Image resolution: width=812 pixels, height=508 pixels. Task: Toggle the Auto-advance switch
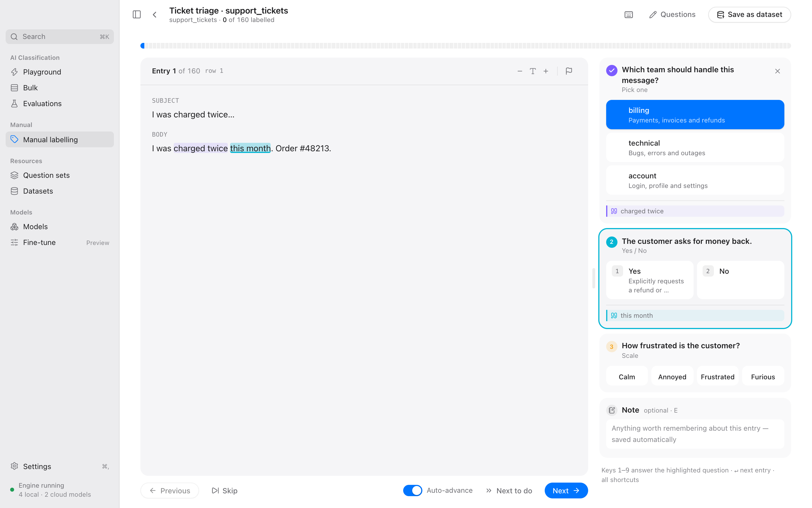pos(412,491)
